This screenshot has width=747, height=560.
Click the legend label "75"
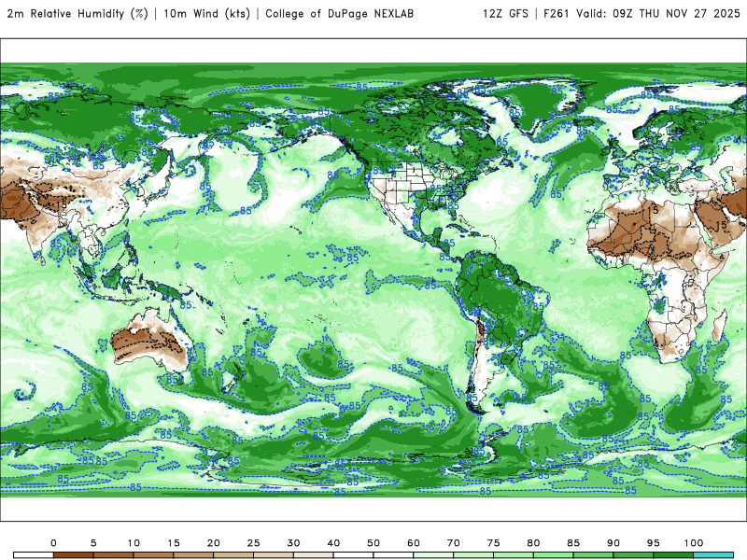[494, 543]
